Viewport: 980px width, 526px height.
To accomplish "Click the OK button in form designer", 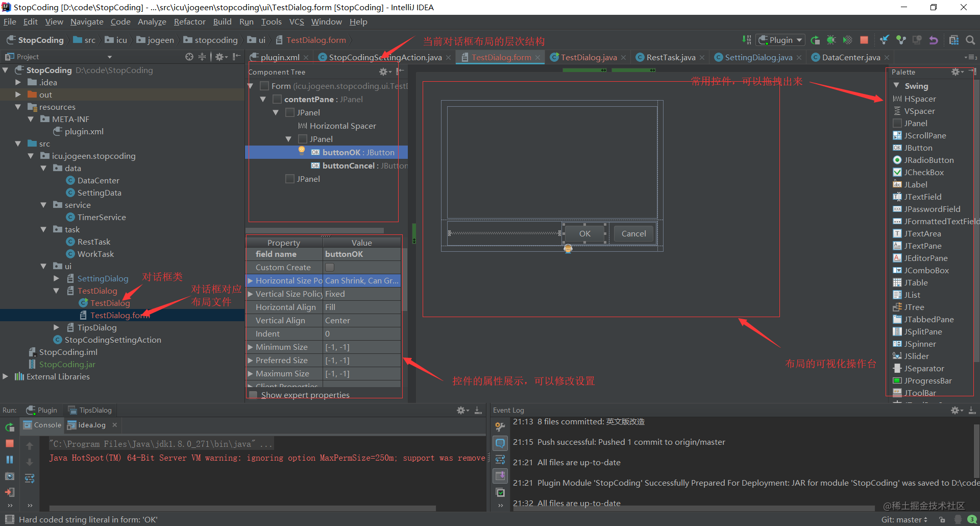I will 584,233.
